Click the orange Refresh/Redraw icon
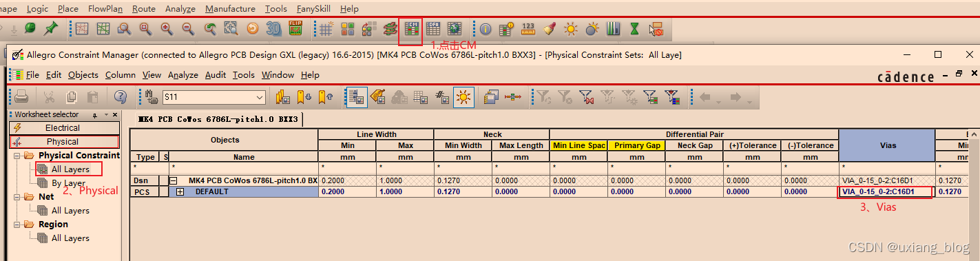The height and width of the screenshot is (261, 980). tap(253, 29)
